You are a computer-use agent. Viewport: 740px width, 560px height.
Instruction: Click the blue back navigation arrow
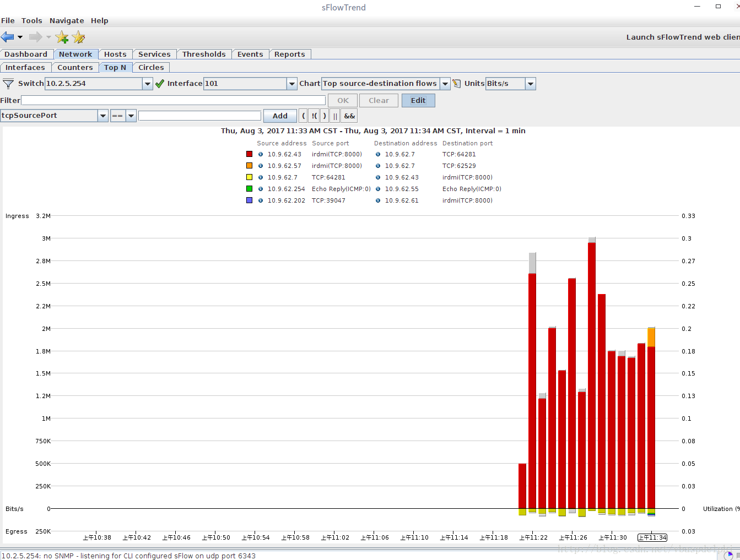(8, 37)
